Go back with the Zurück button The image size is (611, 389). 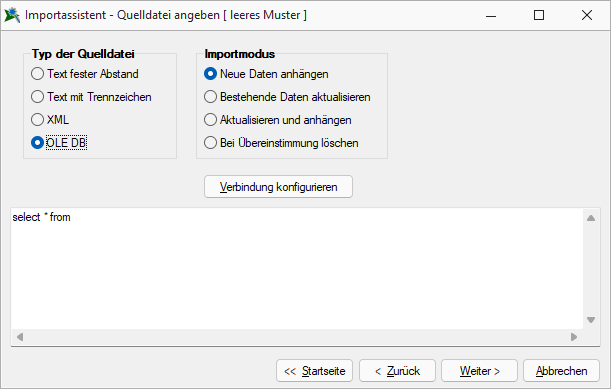[397, 371]
